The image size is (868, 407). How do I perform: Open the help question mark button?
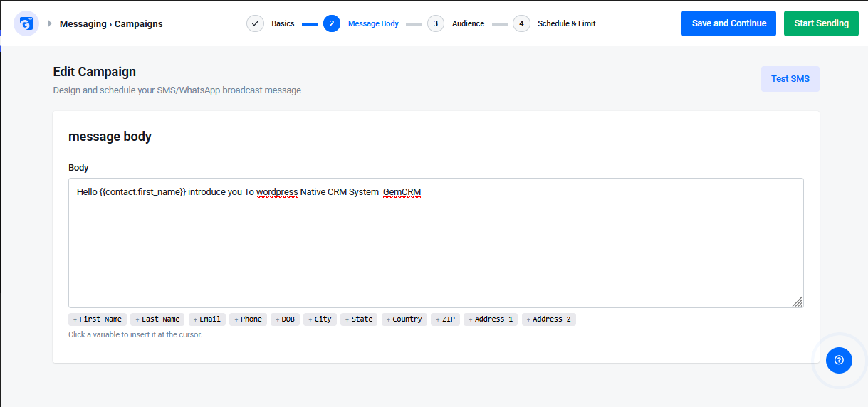[x=839, y=360]
